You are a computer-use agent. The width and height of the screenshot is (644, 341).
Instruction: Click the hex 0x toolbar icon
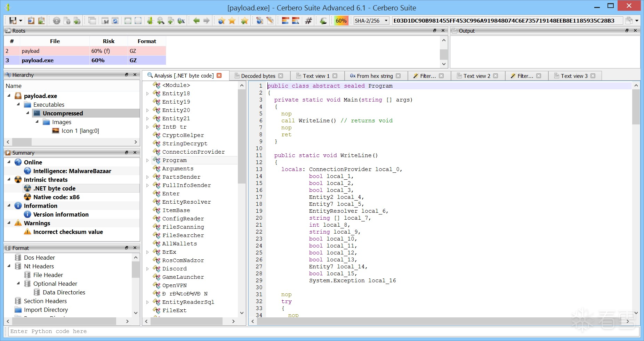click(181, 21)
